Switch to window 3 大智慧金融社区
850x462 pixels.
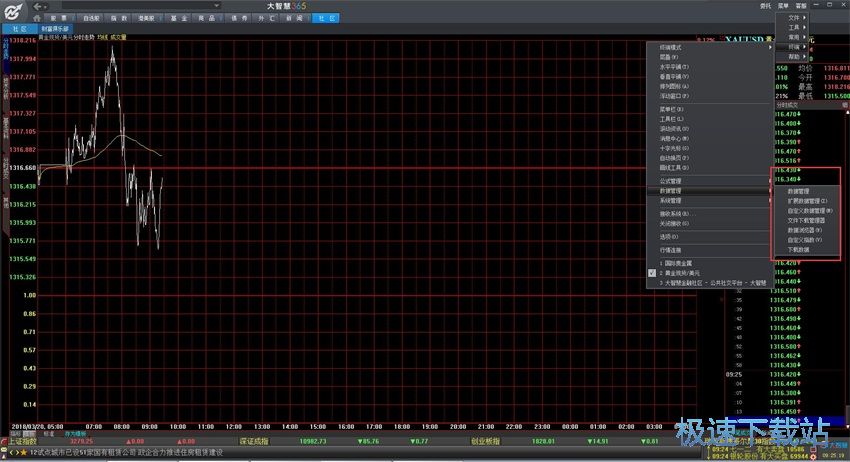[710, 283]
